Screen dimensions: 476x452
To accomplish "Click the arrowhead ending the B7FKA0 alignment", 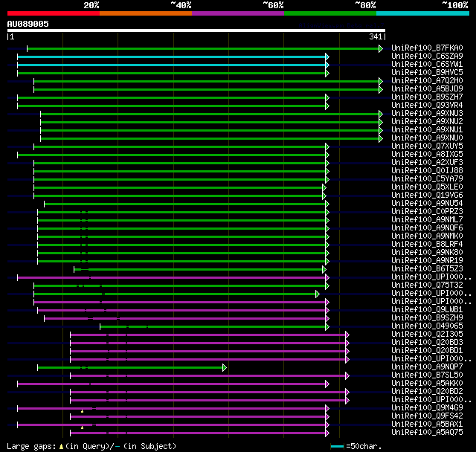I will point(380,48).
